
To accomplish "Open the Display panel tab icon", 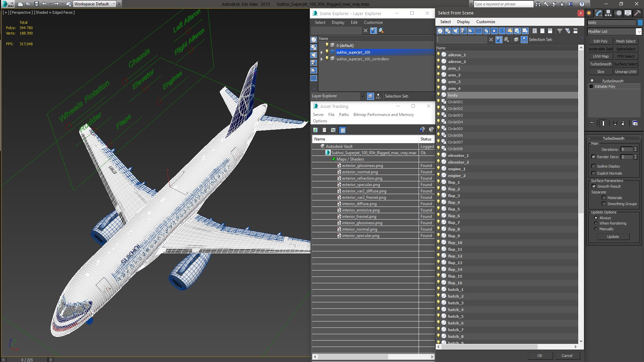I will (x=628, y=13).
